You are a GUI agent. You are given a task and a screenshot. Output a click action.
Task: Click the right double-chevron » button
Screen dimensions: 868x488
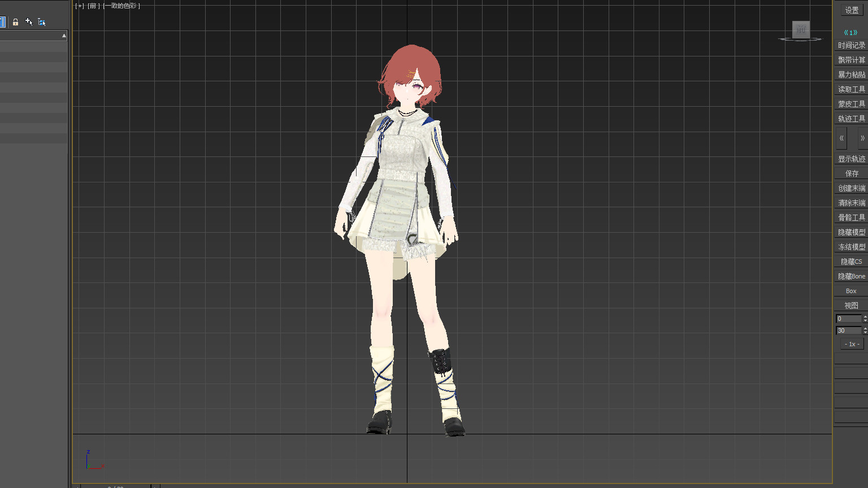coord(862,138)
